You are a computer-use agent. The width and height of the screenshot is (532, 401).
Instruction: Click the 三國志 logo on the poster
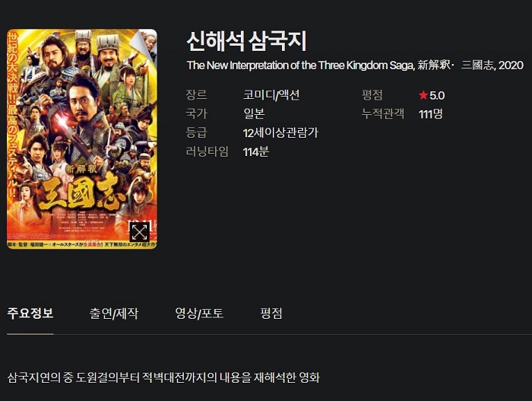pyautogui.click(x=80, y=193)
